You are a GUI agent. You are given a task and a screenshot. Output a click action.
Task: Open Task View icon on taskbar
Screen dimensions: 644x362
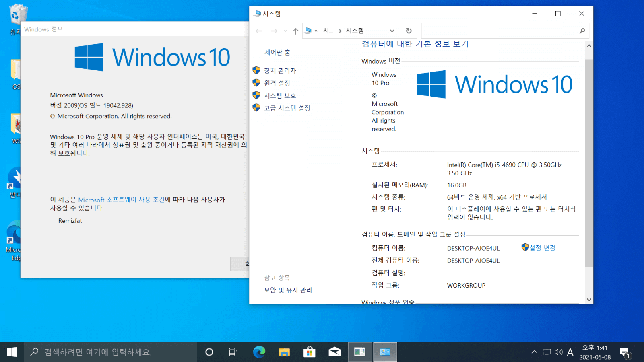pyautogui.click(x=233, y=352)
